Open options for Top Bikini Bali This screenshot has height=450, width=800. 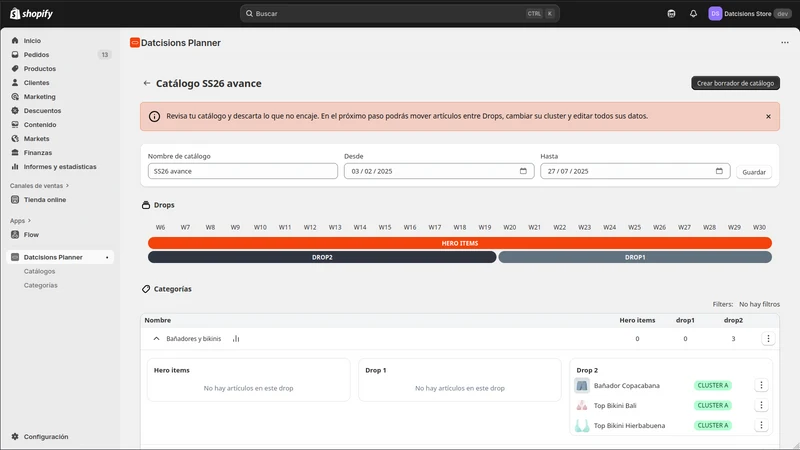pyautogui.click(x=761, y=405)
